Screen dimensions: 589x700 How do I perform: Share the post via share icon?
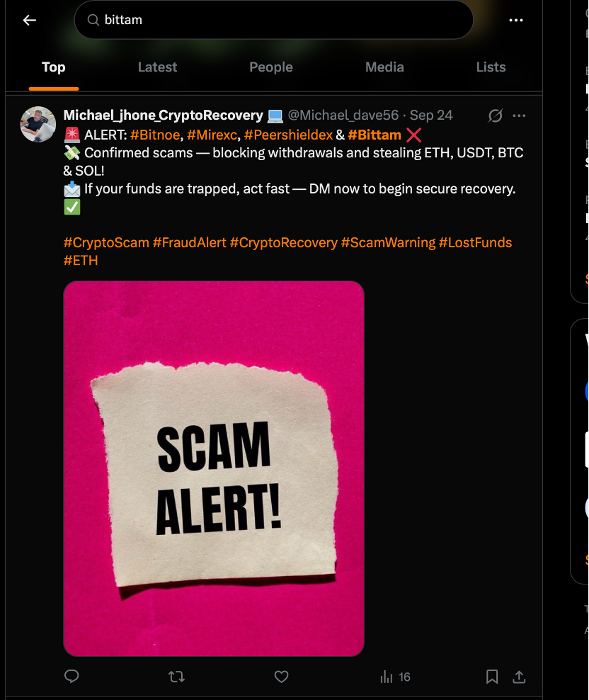pos(518,677)
